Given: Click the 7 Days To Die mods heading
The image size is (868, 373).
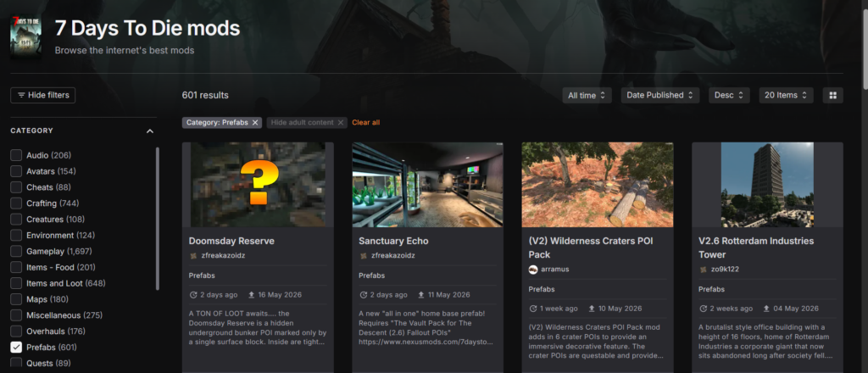Looking at the screenshot, I should (x=147, y=29).
